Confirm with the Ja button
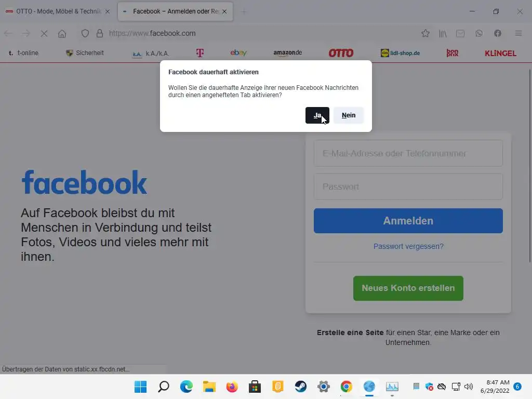Screen dimensions: 532x399 click(317, 115)
